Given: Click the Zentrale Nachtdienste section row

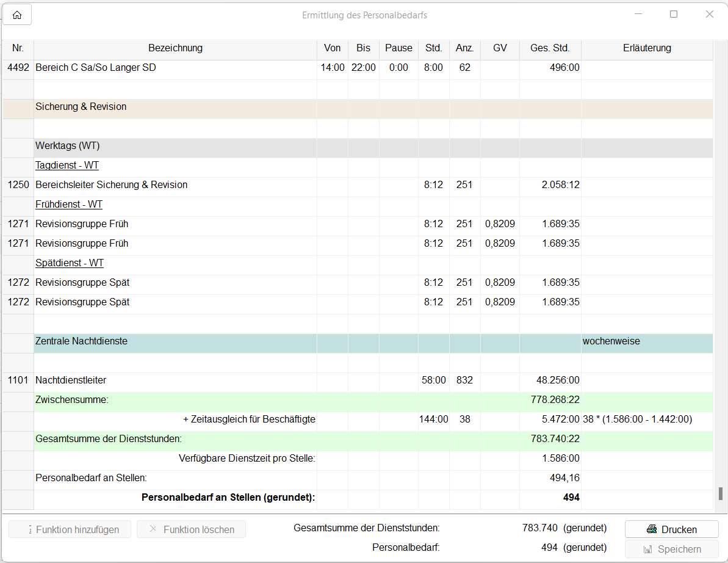Looking at the screenshot, I should coord(82,341).
